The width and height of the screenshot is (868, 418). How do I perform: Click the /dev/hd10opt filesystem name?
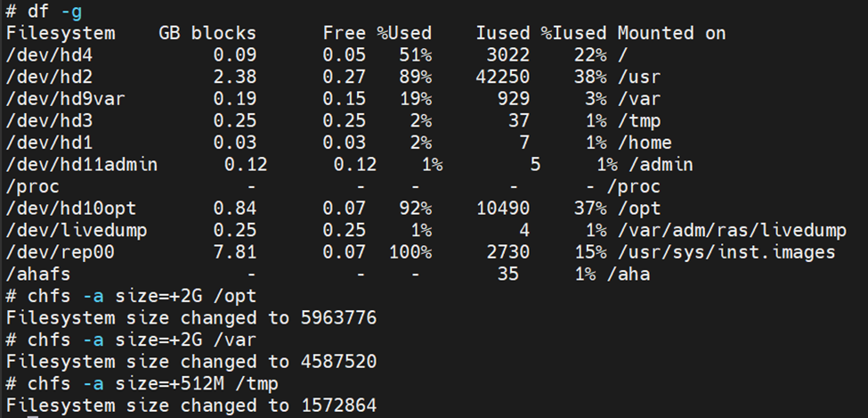tap(71, 209)
